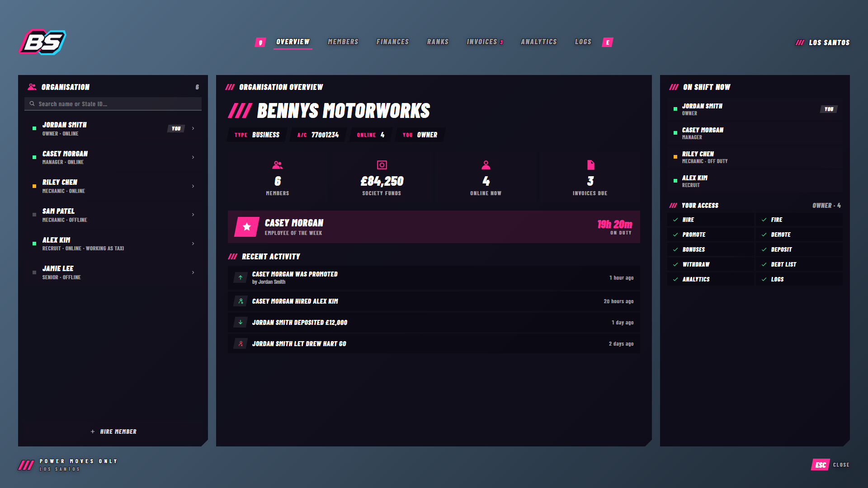Switch to the Members tab
868x488 pixels.
pyautogui.click(x=343, y=42)
